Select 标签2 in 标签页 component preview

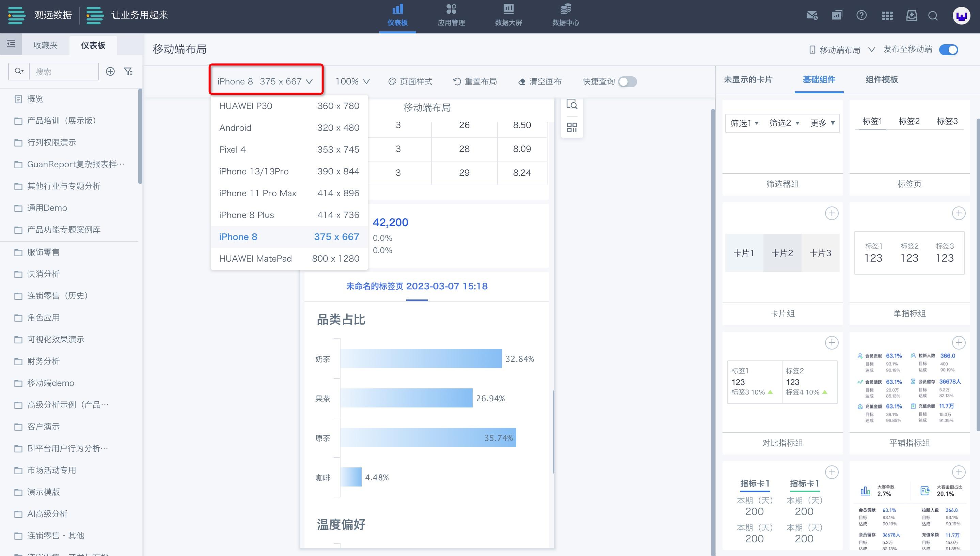(909, 121)
